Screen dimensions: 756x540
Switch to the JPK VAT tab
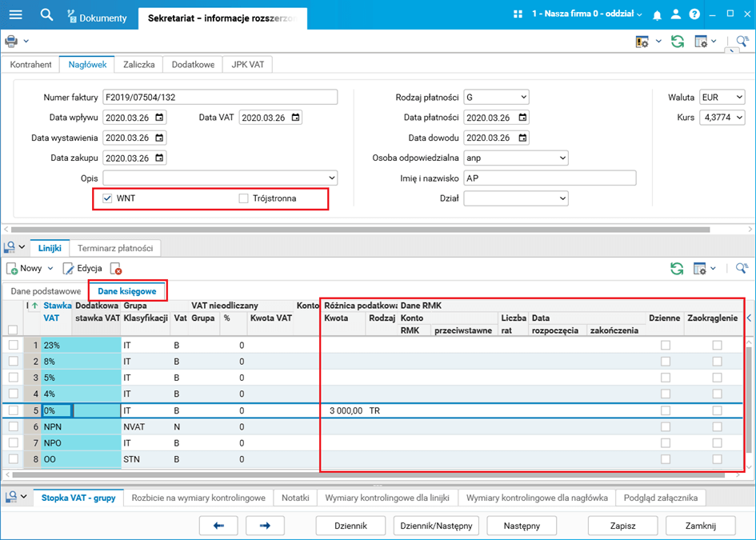tap(247, 65)
